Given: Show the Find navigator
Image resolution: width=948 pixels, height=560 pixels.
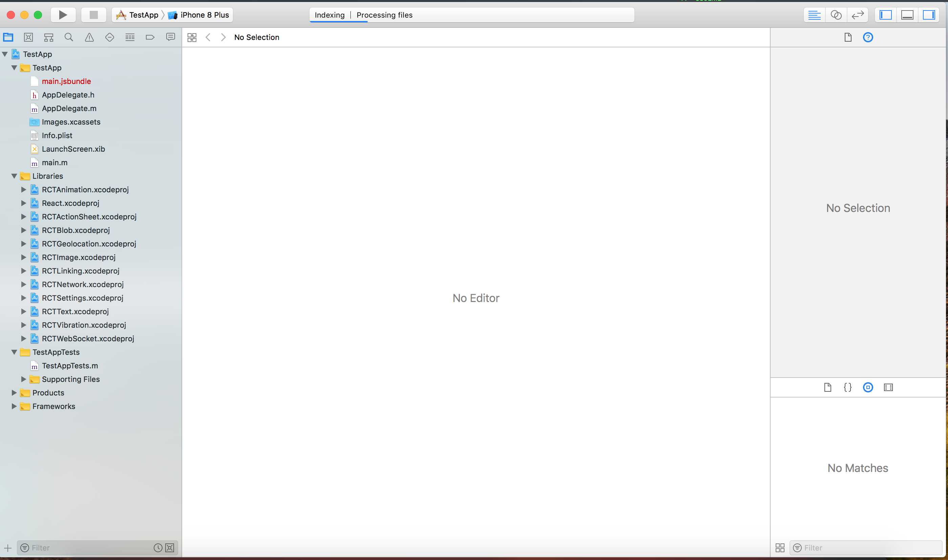Looking at the screenshot, I should coord(69,37).
